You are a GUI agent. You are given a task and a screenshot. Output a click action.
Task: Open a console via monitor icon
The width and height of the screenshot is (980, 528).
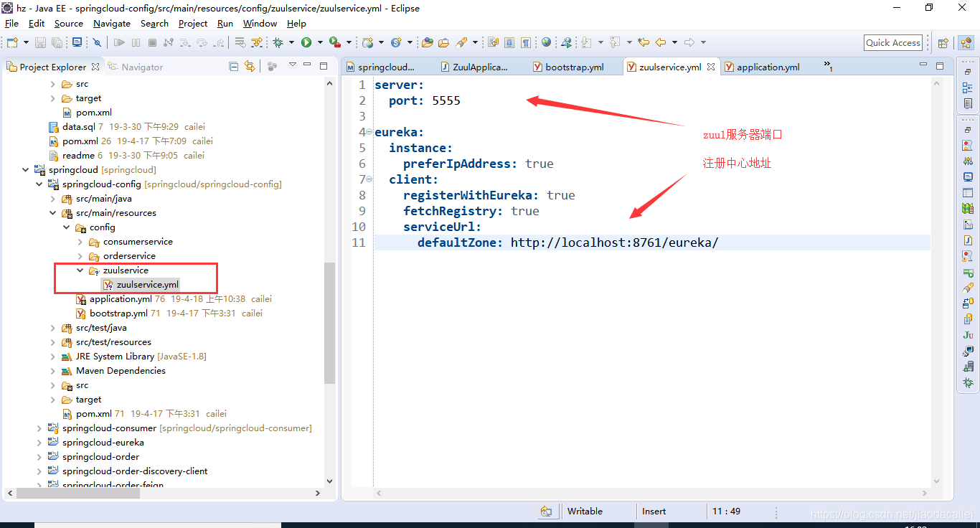coord(77,42)
